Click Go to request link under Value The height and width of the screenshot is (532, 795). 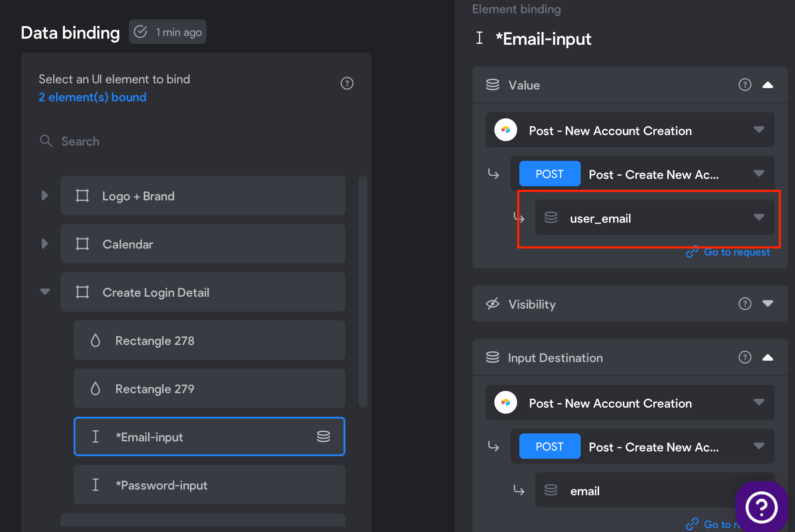728,252
